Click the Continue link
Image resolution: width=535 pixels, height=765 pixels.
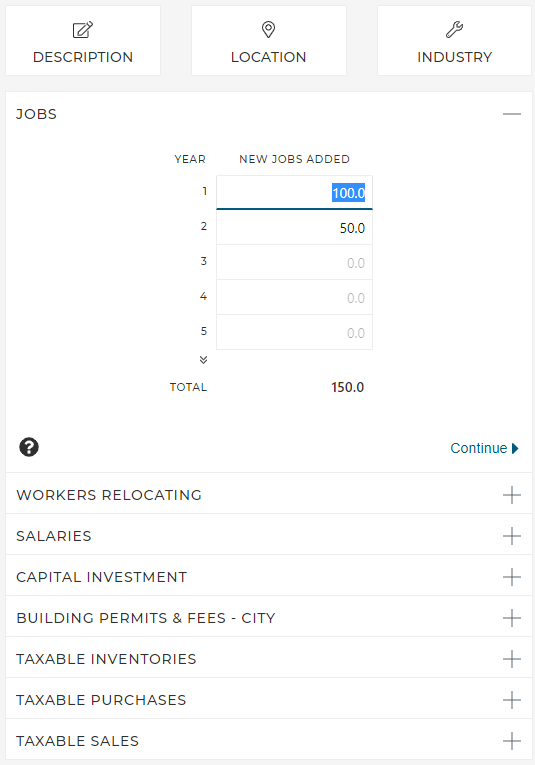[x=484, y=448]
